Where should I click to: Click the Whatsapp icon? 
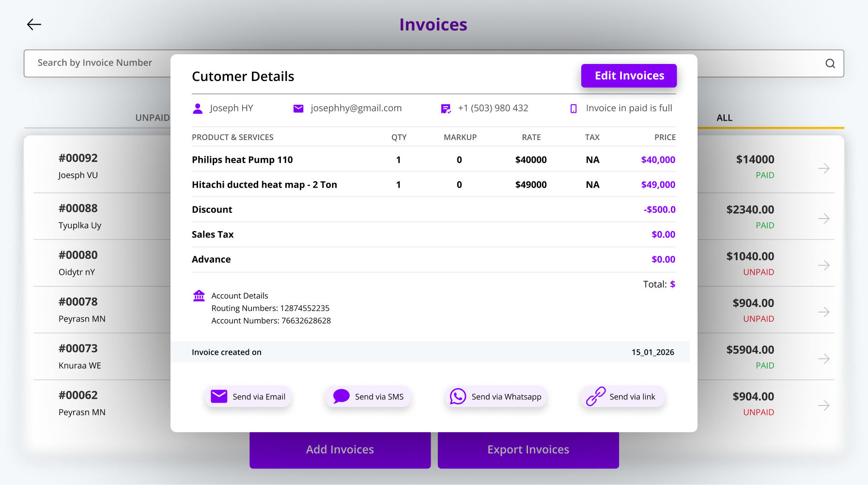point(458,396)
